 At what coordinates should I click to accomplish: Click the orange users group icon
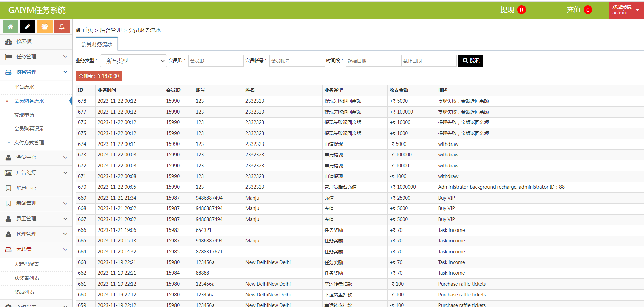click(44, 27)
